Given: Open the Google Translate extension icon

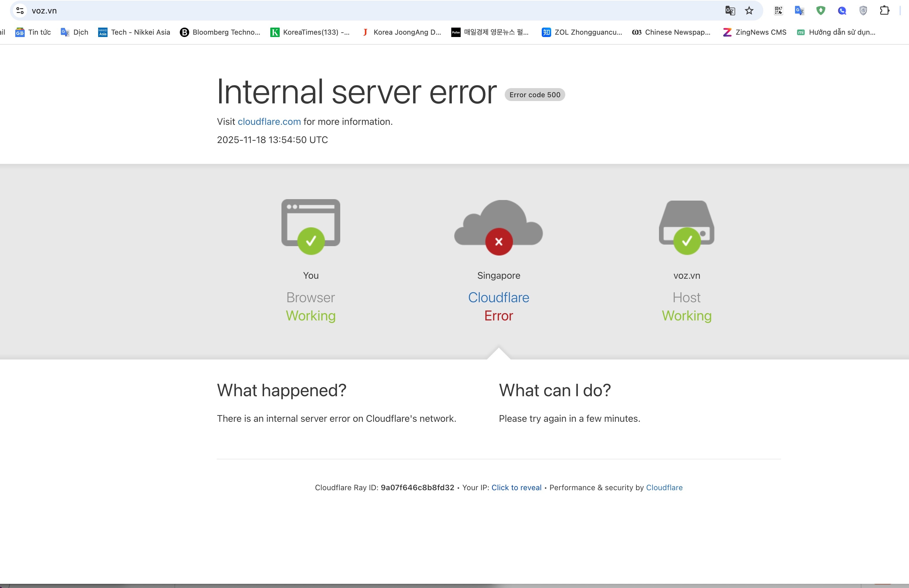Looking at the screenshot, I should (x=799, y=11).
